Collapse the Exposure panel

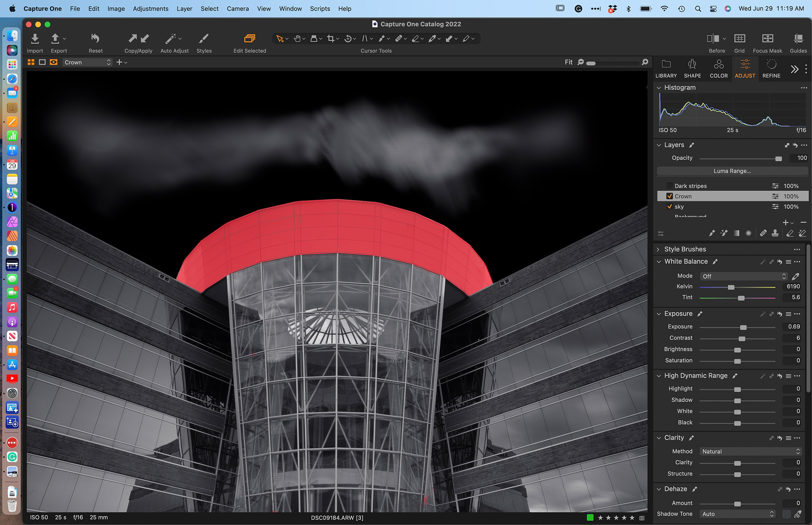(x=659, y=314)
